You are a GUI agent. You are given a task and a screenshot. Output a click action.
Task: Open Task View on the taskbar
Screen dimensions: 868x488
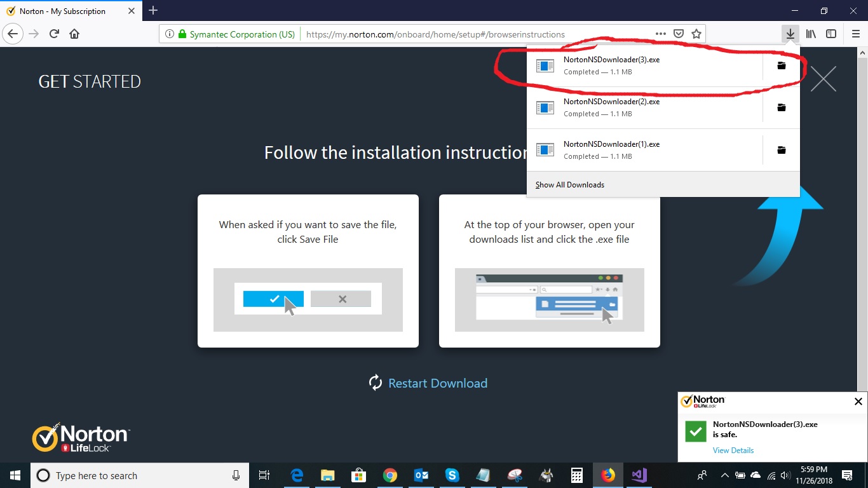click(x=264, y=475)
